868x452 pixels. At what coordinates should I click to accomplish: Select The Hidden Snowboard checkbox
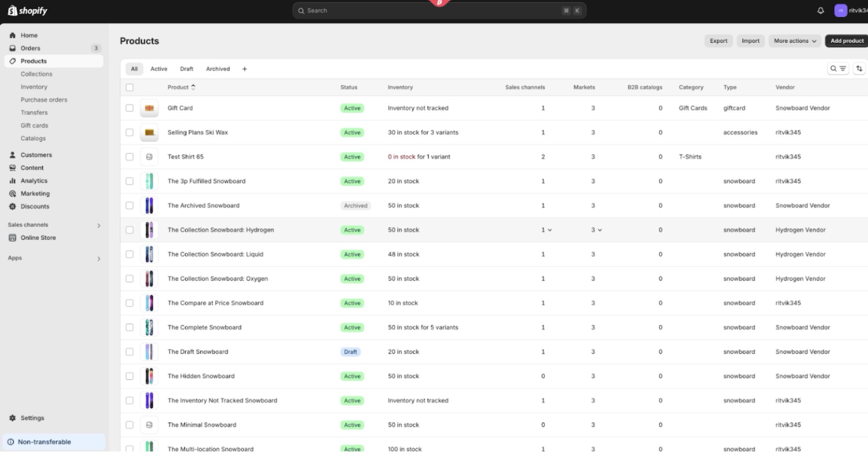pyautogui.click(x=129, y=376)
